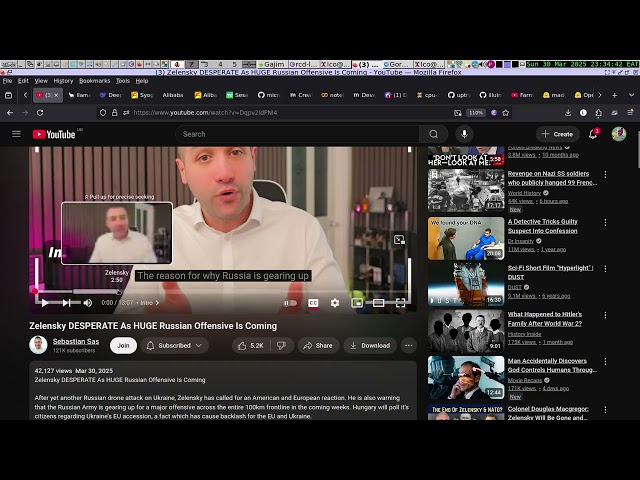Open the Firefox application menu
640x480 pixels.
point(630,113)
